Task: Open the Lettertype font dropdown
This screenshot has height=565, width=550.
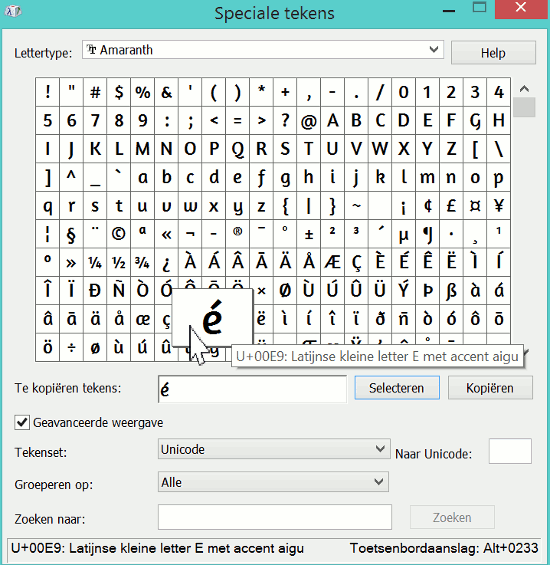Action: tap(263, 50)
